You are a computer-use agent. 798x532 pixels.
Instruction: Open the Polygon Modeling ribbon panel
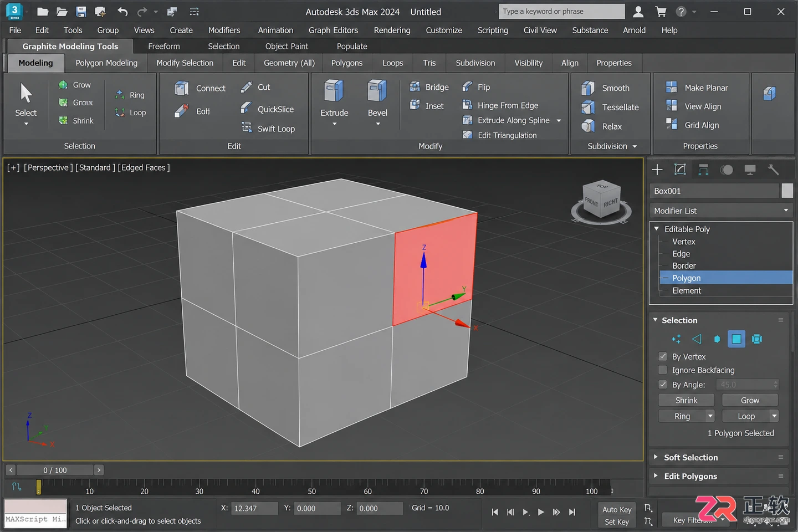pos(106,63)
